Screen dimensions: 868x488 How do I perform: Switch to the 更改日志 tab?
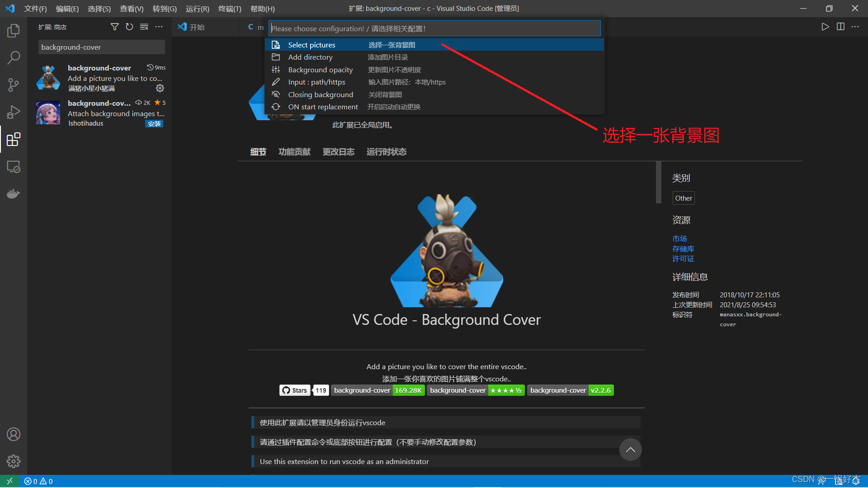[x=338, y=152]
